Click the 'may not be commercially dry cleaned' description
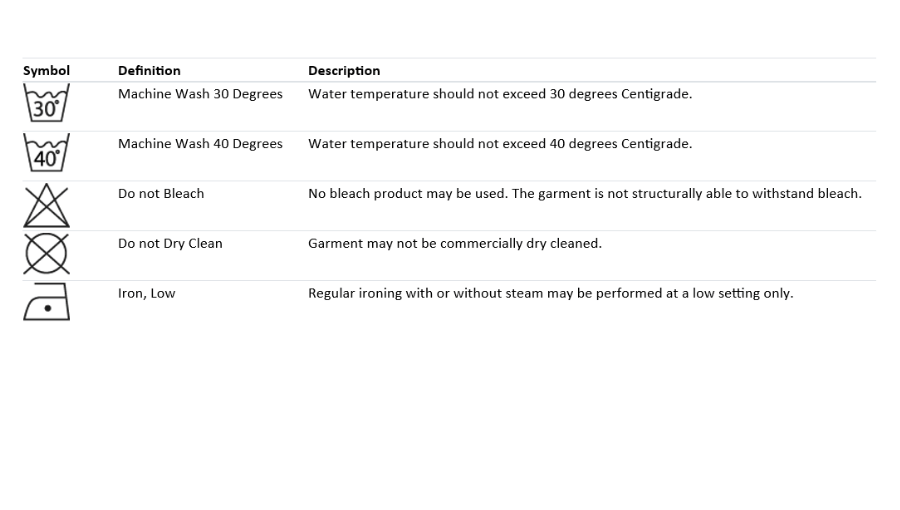Viewport: 900px width, 510px height. [x=455, y=244]
